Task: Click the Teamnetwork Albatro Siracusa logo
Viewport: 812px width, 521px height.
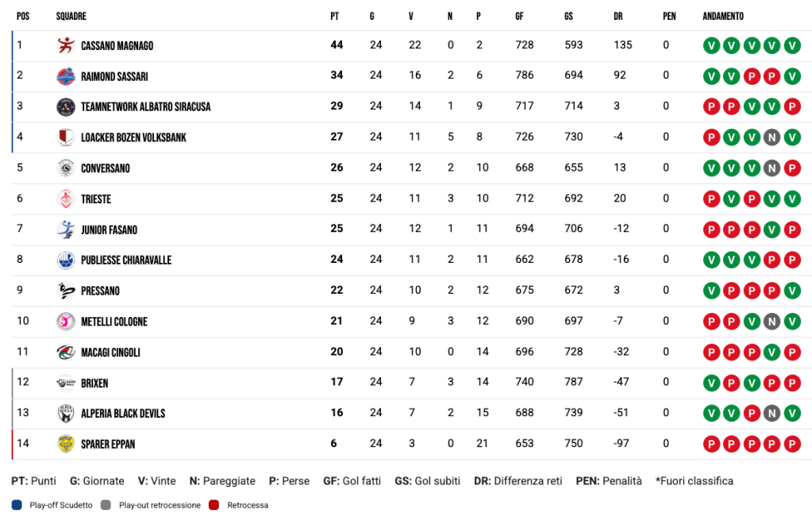Action: [66, 106]
